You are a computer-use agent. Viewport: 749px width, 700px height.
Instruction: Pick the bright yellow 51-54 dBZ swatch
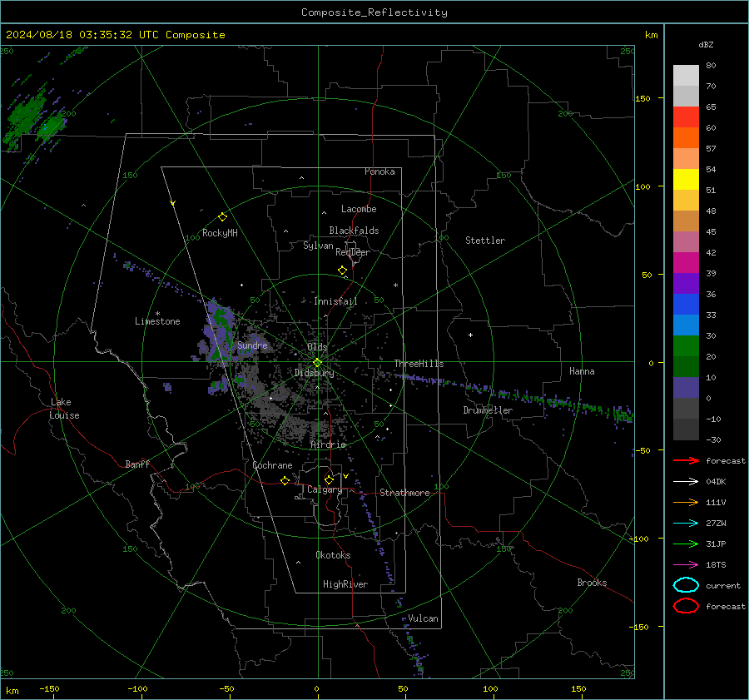pos(686,180)
